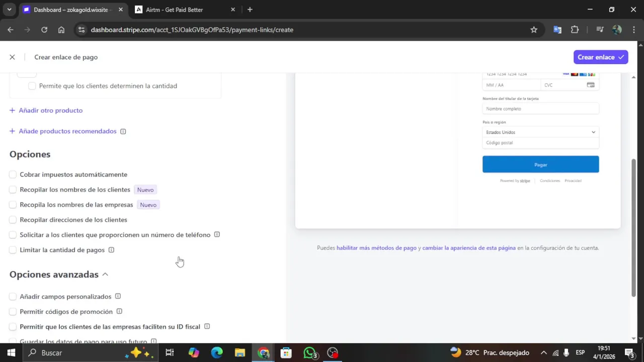Close the Airtm browser tab

(232, 10)
